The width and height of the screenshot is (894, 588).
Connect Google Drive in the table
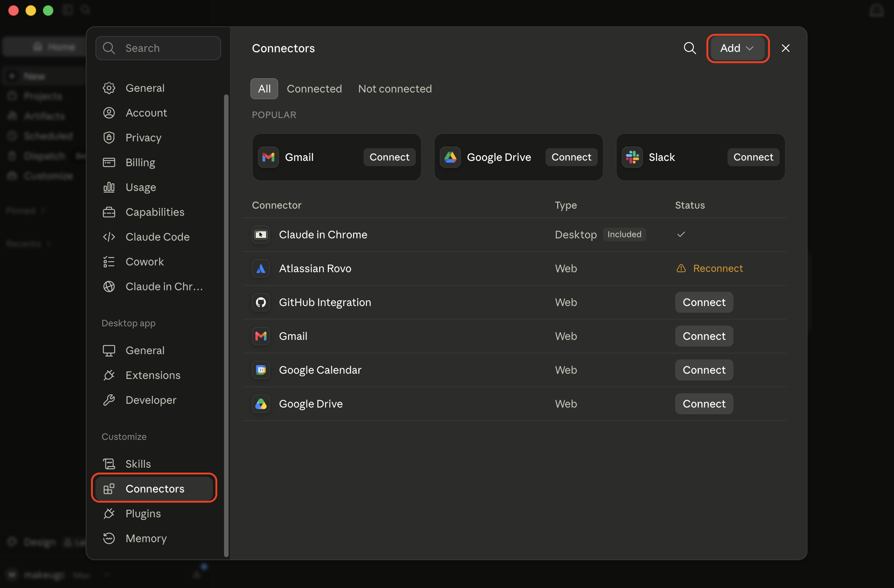tap(704, 404)
